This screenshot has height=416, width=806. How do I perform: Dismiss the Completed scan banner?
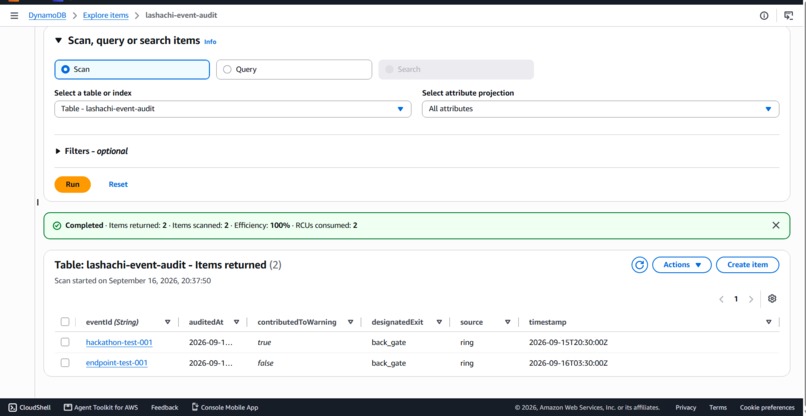[776, 225]
